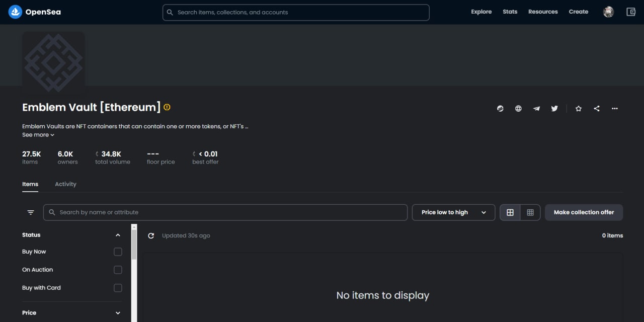Open the Explore menu
Viewport: 644px width, 322px height.
click(481, 12)
